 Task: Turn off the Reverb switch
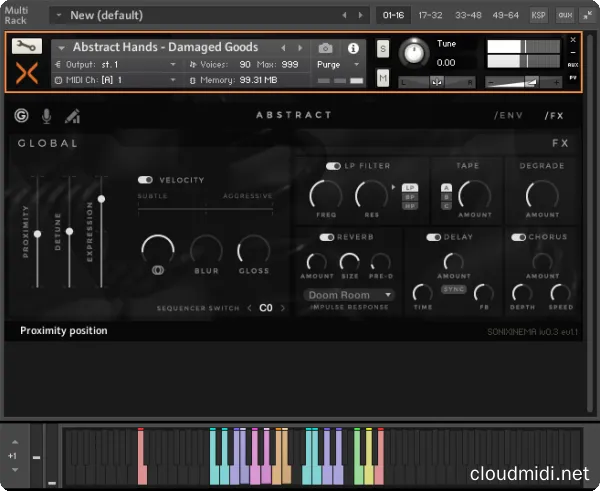pyautogui.click(x=326, y=237)
